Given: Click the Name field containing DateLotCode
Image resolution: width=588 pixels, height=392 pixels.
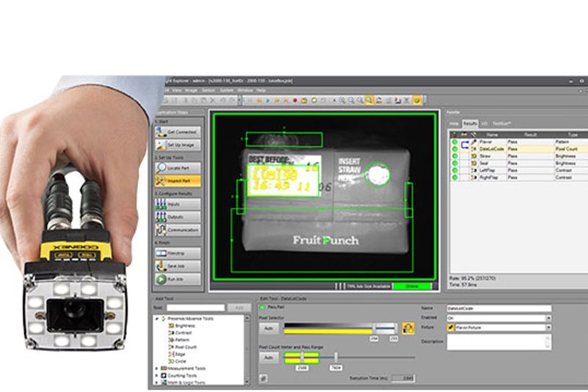Looking at the screenshot, I should tap(499, 308).
